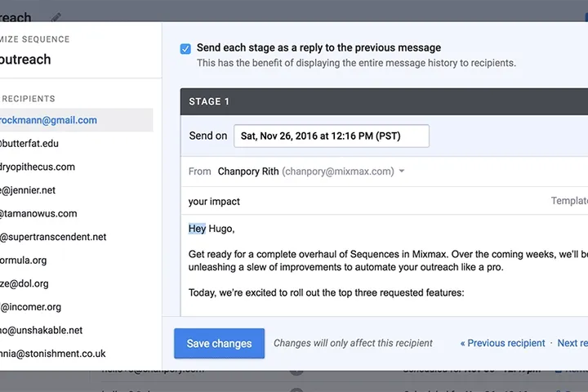Click the highlighted word 'Hey' in email body

pos(197,229)
